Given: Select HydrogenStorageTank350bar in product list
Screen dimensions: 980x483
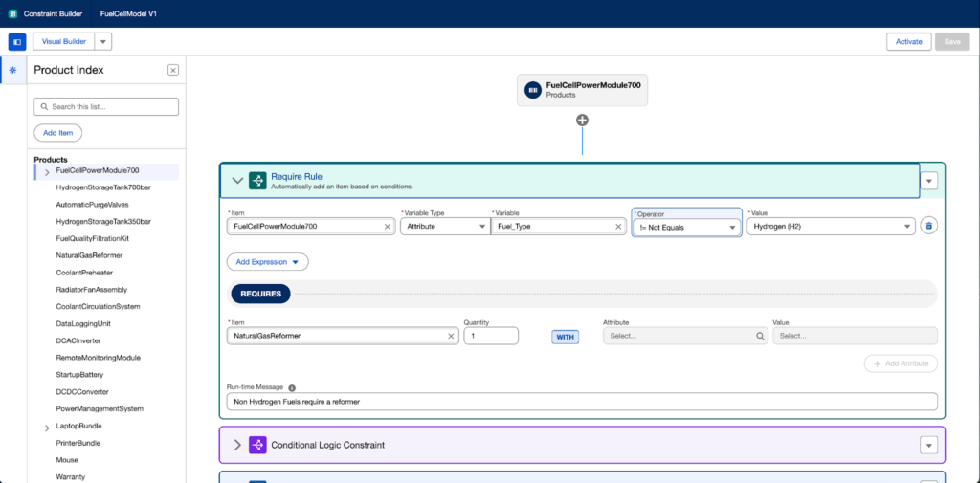Looking at the screenshot, I should click(103, 221).
